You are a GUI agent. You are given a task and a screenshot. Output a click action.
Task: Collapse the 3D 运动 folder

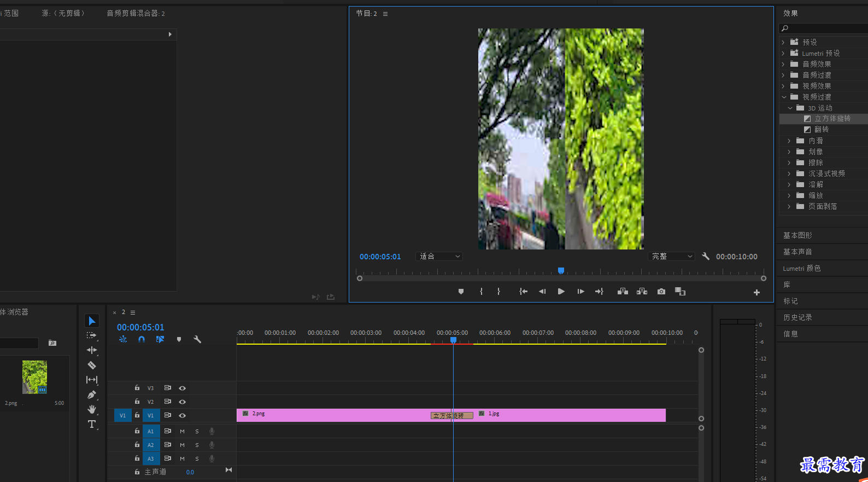coord(790,108)
